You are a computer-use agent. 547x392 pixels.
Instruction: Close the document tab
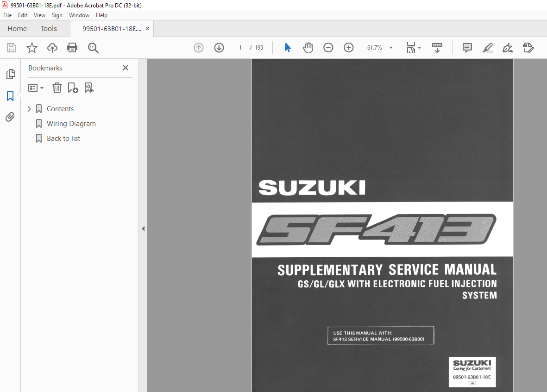point(148,29)
